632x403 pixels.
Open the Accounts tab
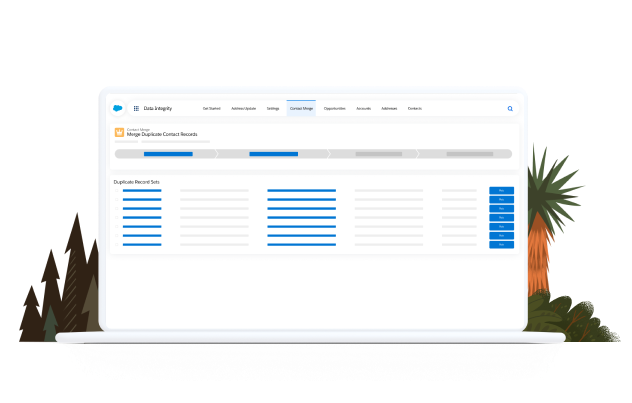(364, 108)
